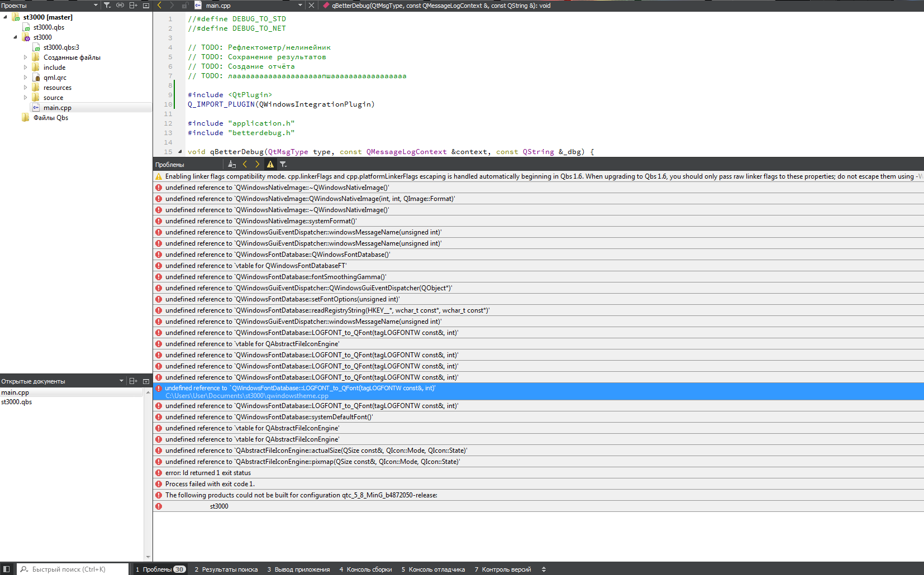Image resolution: width=924 pixels, height=575 pixels.
Task: Open the Контроль версий pane
Action: pos(503,569)
